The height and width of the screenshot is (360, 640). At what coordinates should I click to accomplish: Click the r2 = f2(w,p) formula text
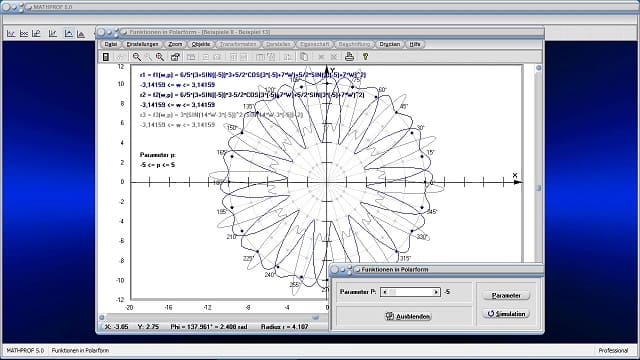pos(252,95)
